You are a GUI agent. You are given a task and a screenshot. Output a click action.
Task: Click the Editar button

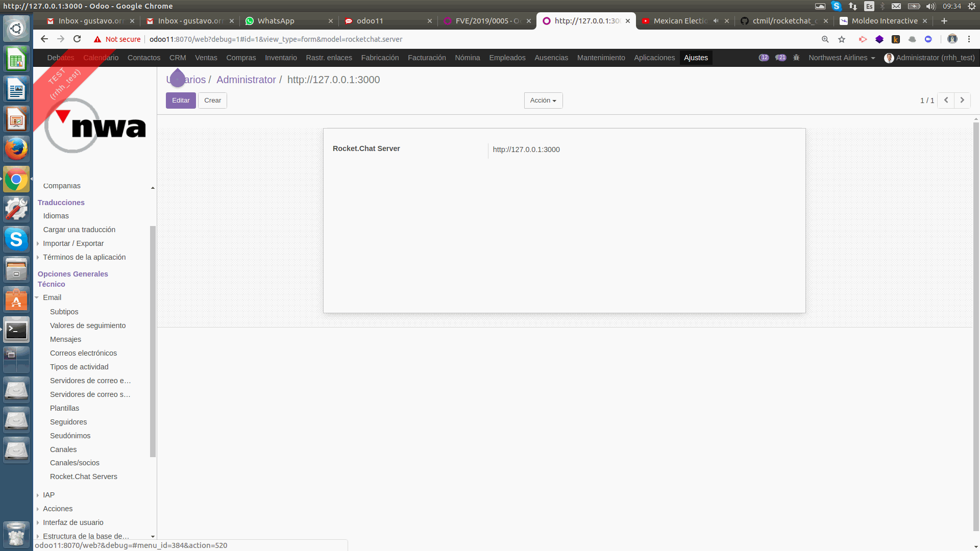click(181, 101)
